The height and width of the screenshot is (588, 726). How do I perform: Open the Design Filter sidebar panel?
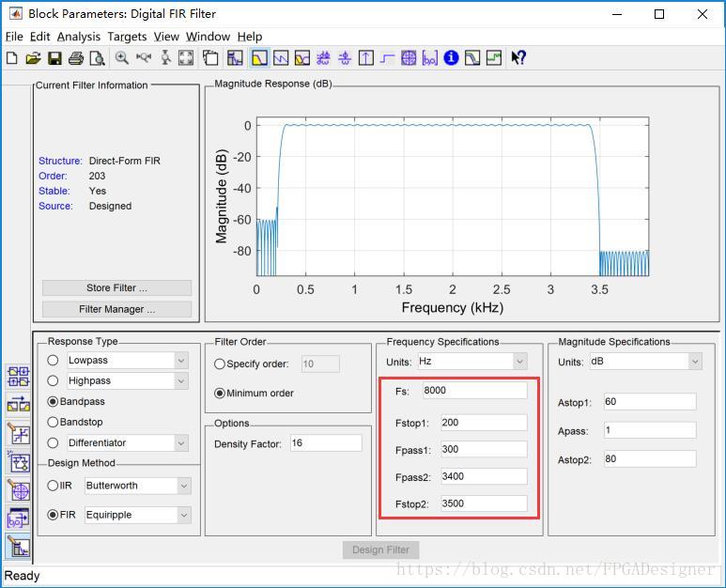coord(19,547)
